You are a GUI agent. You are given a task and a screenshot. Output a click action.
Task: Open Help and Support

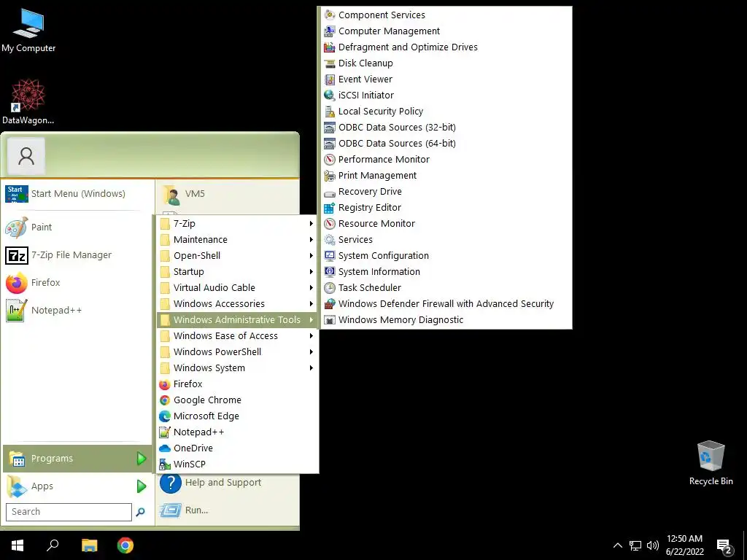click(x=228, y=483)
